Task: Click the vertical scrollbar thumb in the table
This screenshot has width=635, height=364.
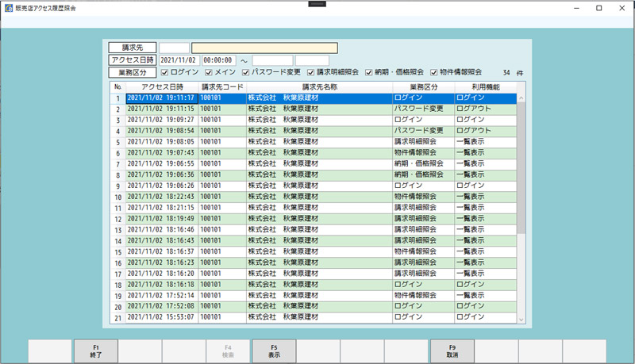Action: pyautogui.click(x=521, y=168)
